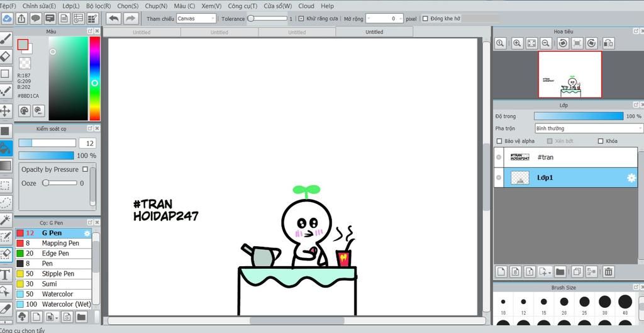
Task: Open Tệp(F) menu
Action: 8,6
